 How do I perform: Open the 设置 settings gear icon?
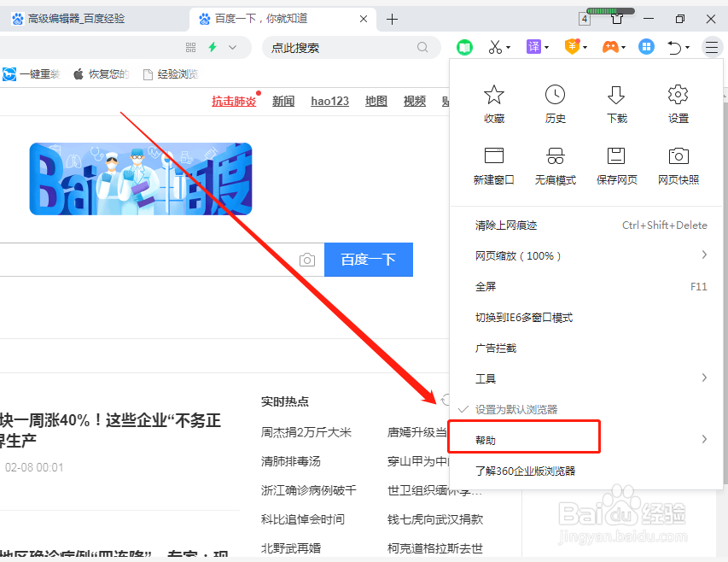pos(678,95)
